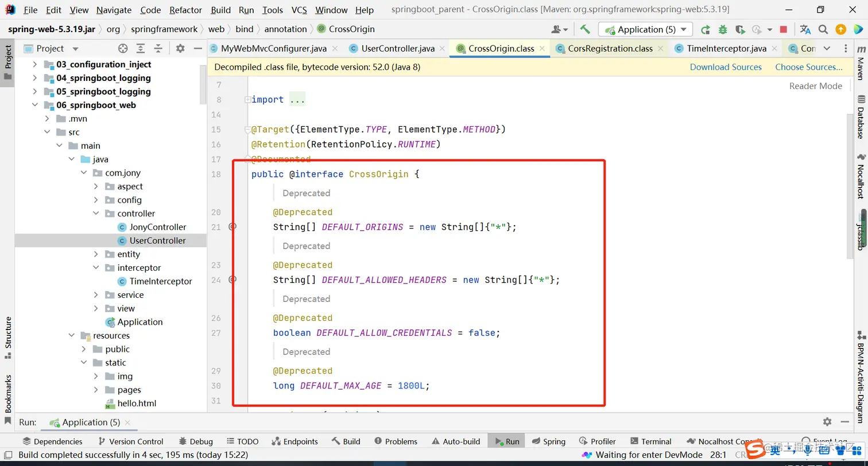Expand the 04_springboot_logging module
The image size is (868, 466).
click(35, 78)
